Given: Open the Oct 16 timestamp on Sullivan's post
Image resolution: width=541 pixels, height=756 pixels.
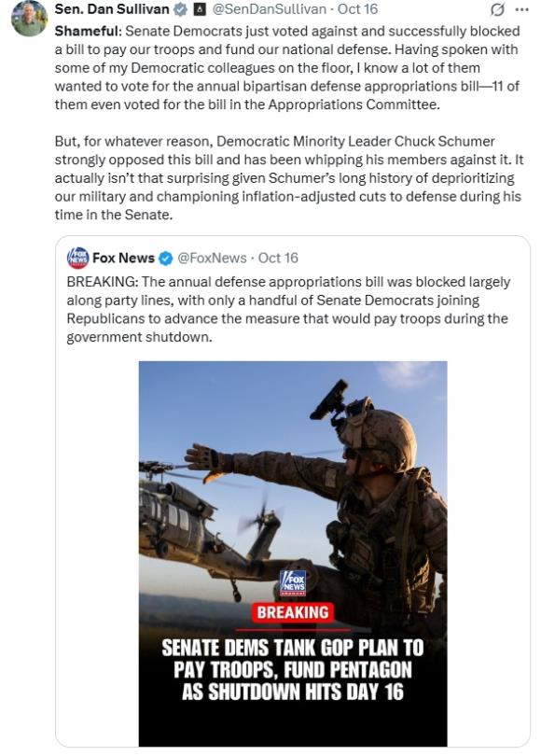Looking at the screenshot, I should tap(357, 9).
